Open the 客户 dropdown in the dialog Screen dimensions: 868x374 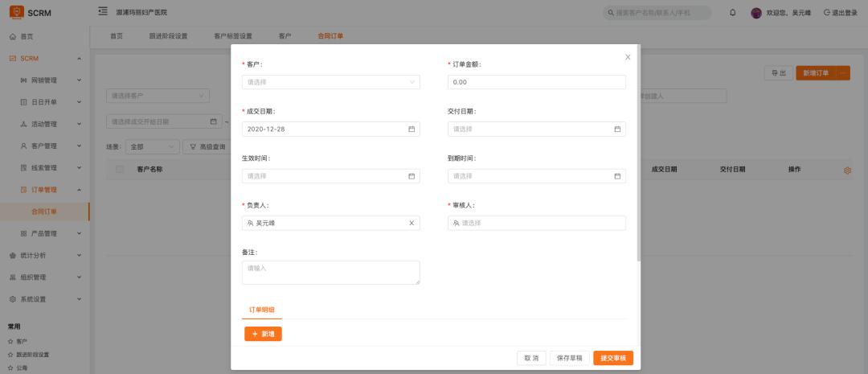(330, 82)
